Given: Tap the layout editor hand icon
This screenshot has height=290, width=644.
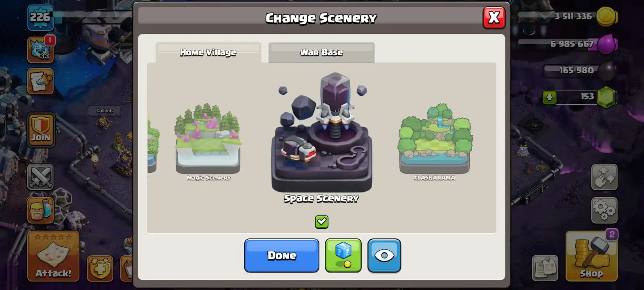Looking at the screenshot, I should pos(604,177).
